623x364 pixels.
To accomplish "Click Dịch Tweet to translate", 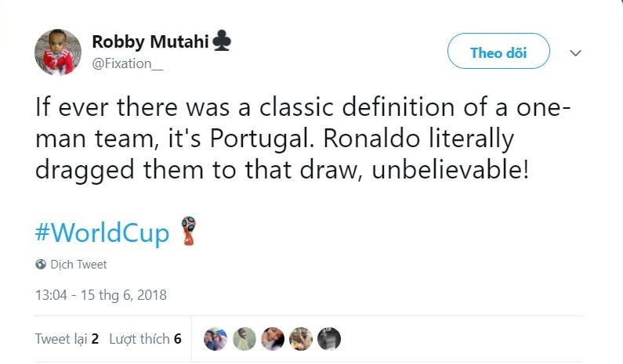I will pos(78,265).
